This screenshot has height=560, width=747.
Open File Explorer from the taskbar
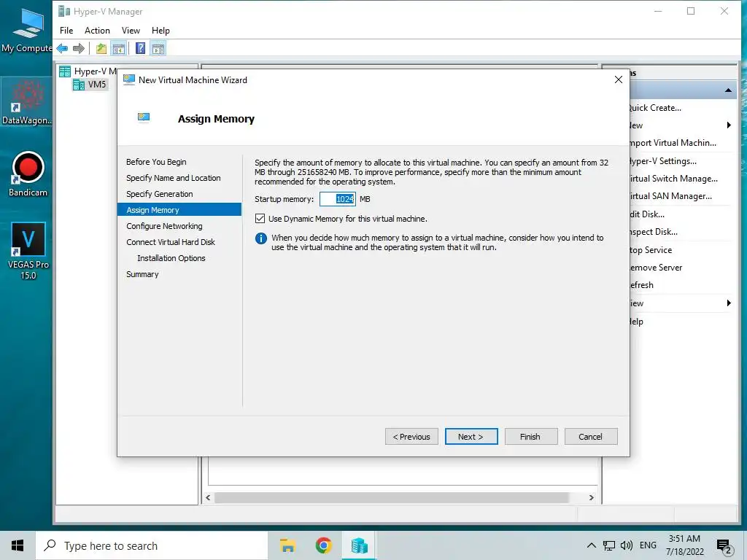pyautogui.click(x=287, y=545)
